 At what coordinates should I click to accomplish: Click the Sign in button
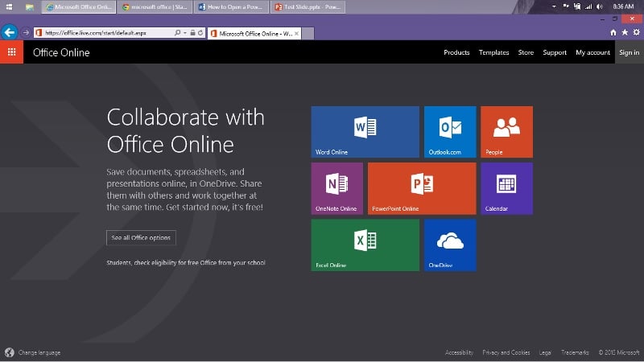coord(630,52)
